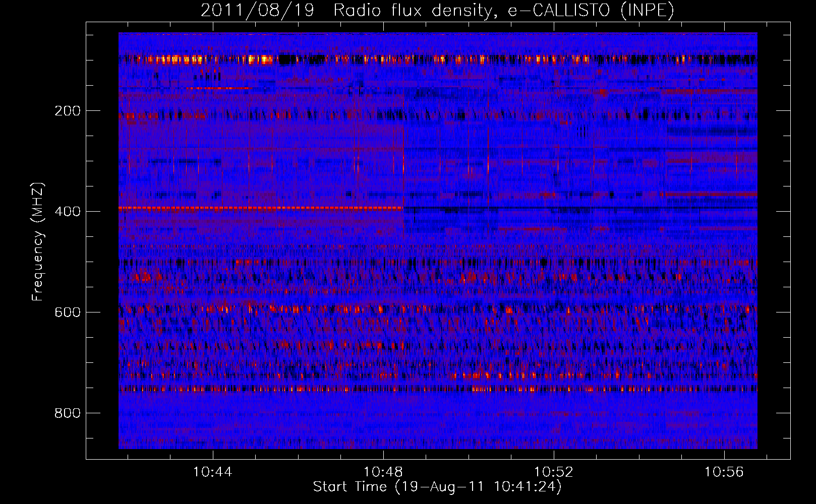Click the 800 frequency tick label

coord(68,413)
